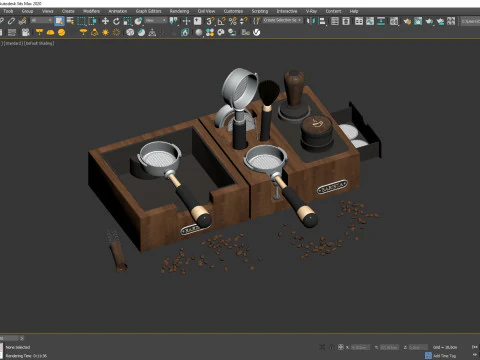The width and height of the screenshot is (480, 360).
Task: Open the Curve Editor icon
Action: [x=370, y=21]
